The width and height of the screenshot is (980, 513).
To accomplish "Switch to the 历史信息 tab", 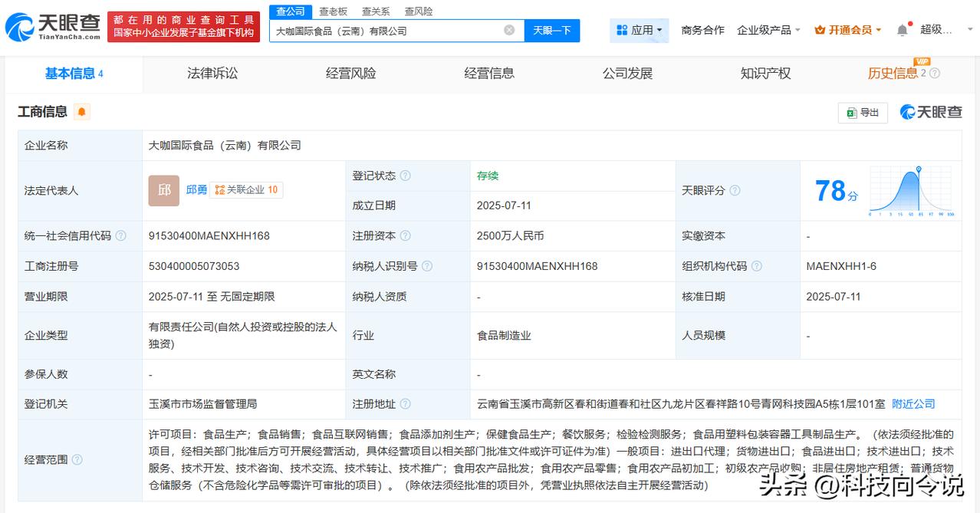I will pos(893,74).
